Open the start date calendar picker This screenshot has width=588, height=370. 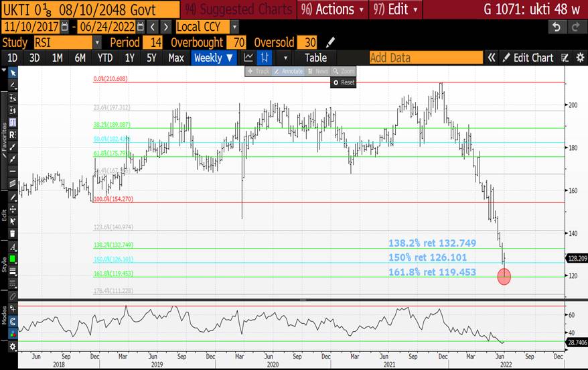(x=64, y=27)
